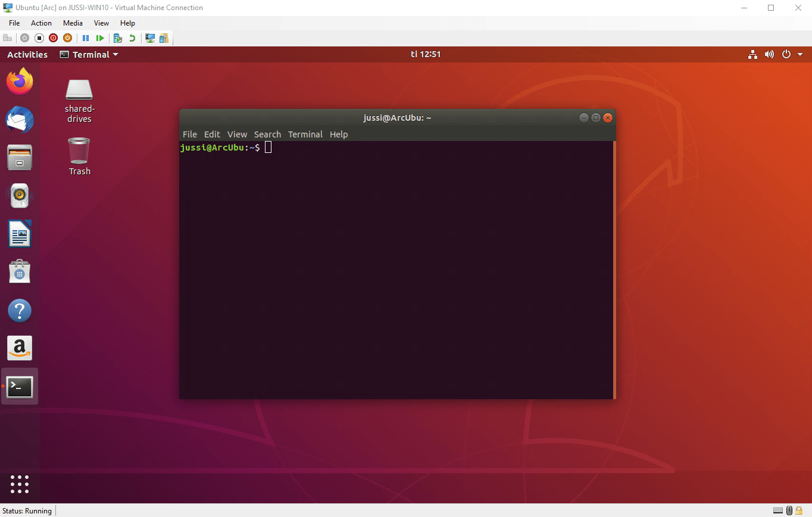Open Rhythmbox from the dock

pos(20,196)
